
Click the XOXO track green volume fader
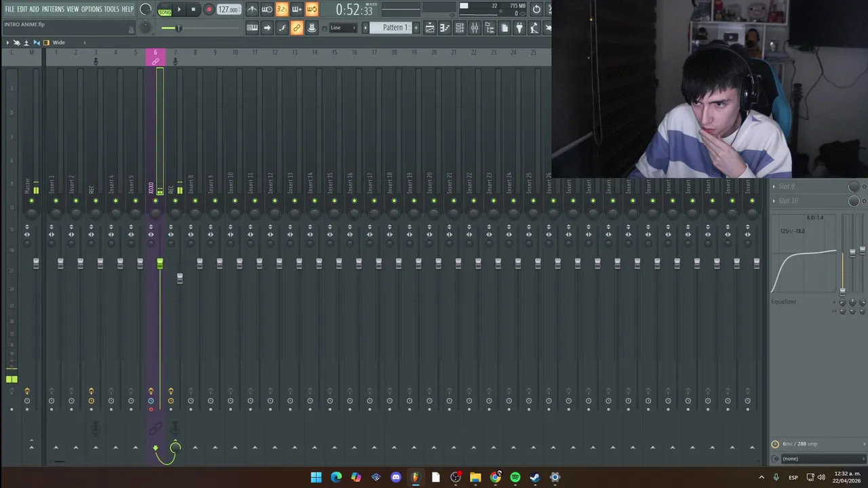pyautogui.click(x=160, y=263)
